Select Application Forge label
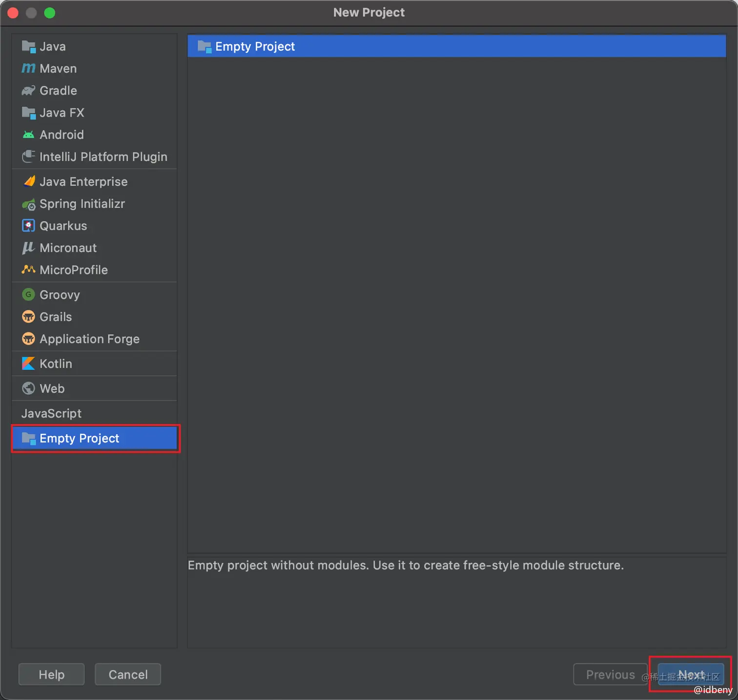Image resolution: width=738 pixels, height=700 pixels. pyautogui.click(x=89, y=339)
